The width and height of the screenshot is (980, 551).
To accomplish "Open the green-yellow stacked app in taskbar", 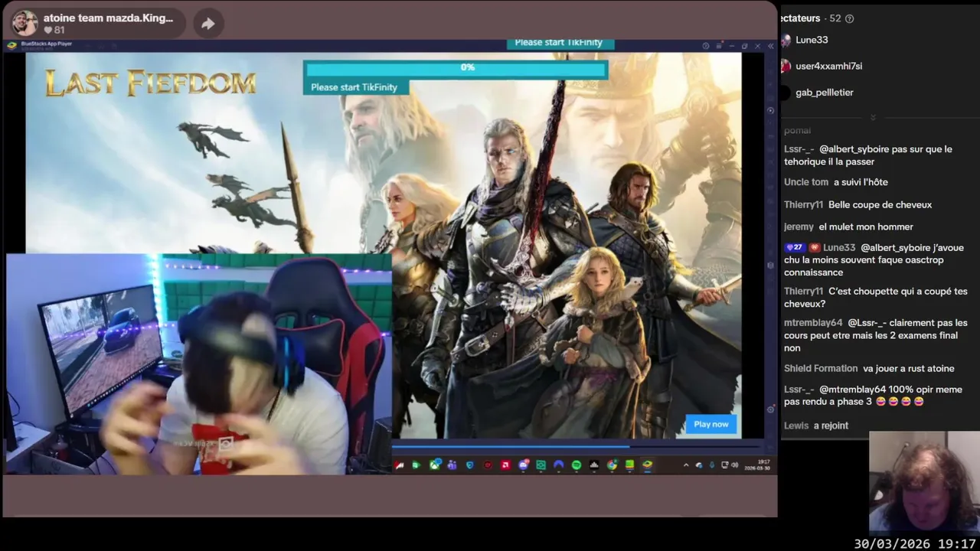I will click(629, 465).
